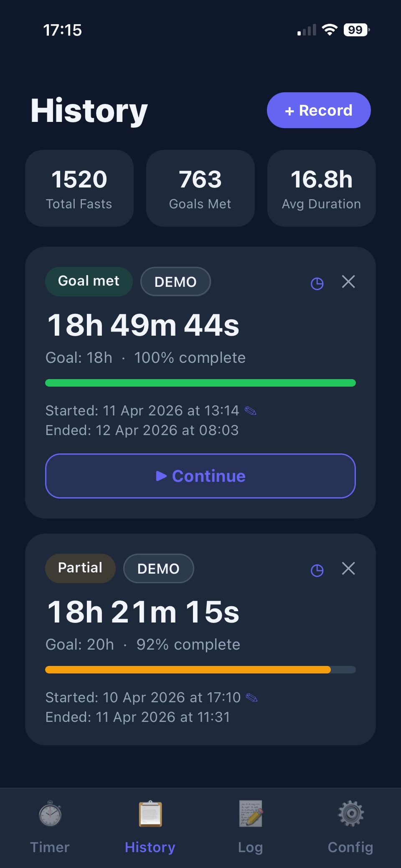Edit start time of 10 Apr fast

(252, 697)
